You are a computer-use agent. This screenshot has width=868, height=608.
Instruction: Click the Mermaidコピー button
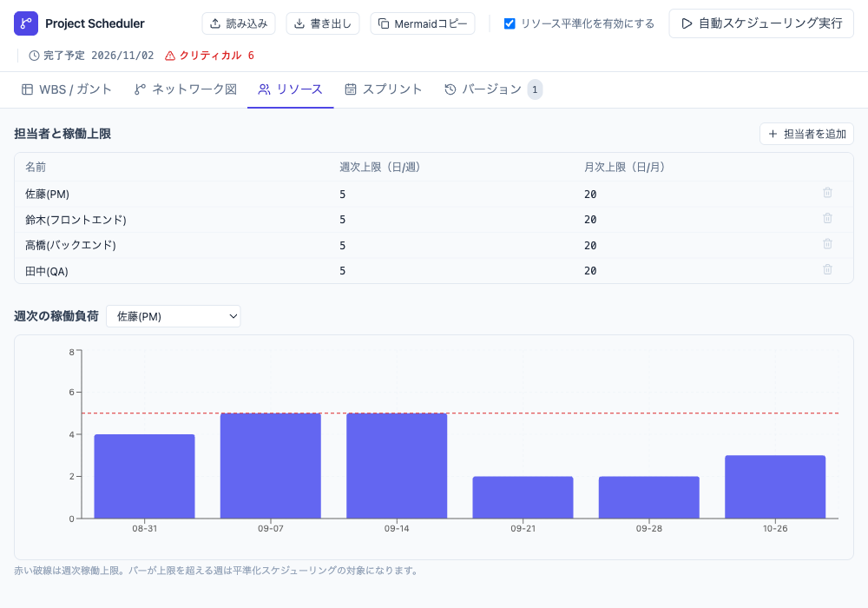click(423, 23)
